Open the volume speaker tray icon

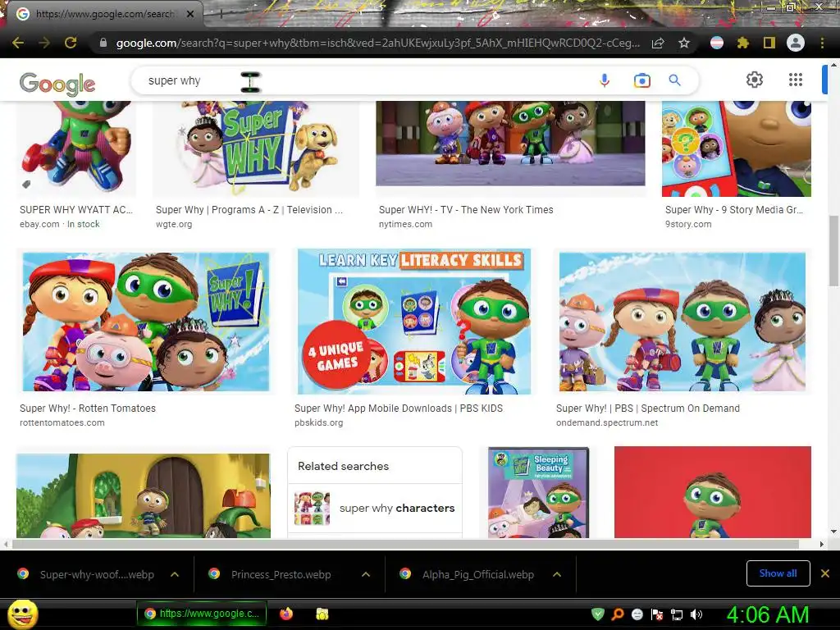pos(696,614)
